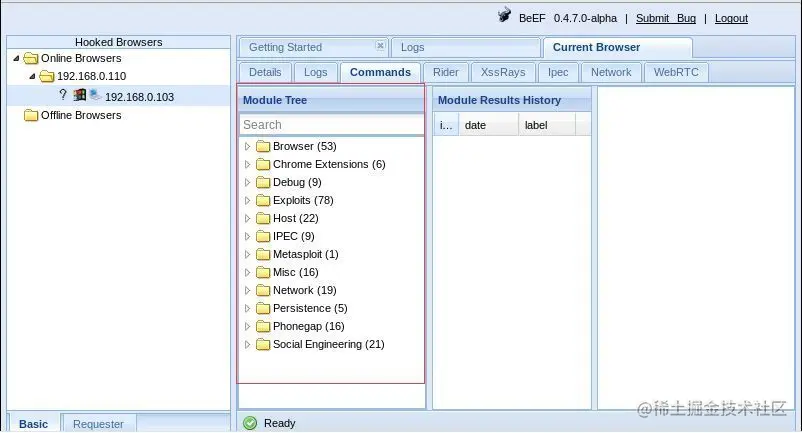Click the unknown browser question mark icon

coord(63,95)
